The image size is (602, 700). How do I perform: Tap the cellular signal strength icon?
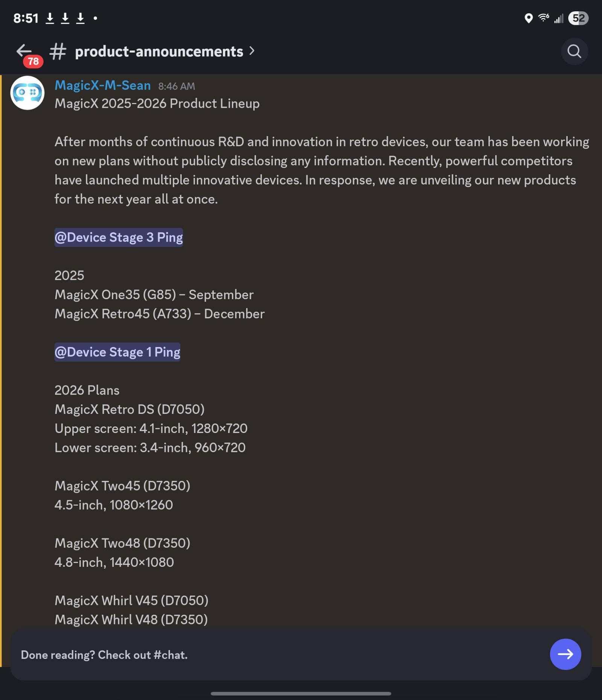click(x=559, y=18)
